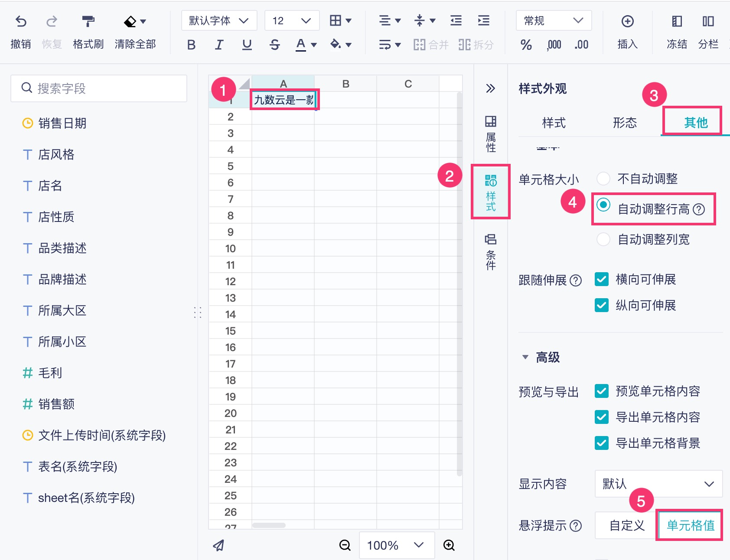Screen dimensions: 730x560
Task: Apply percent number format
Action: pyautogui.click(x=526, y=45)
